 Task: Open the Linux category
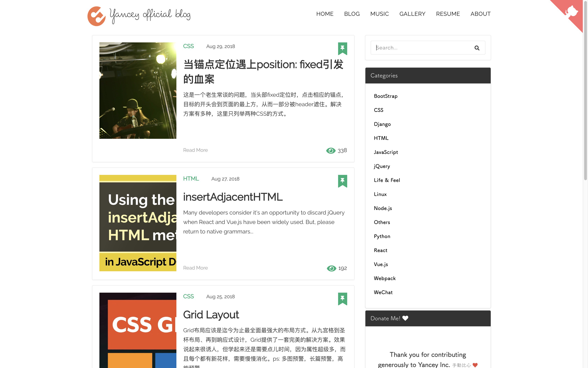tap(380, 194)
